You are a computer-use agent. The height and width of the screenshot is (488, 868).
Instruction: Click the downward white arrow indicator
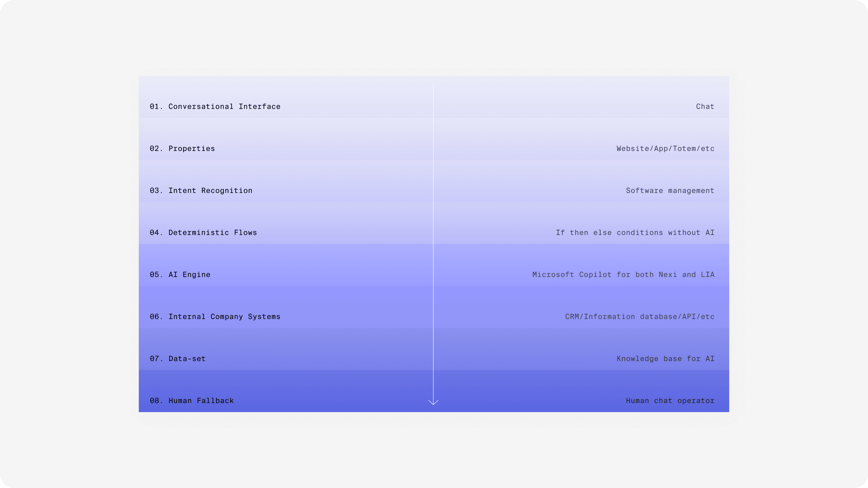coord(433,401)
